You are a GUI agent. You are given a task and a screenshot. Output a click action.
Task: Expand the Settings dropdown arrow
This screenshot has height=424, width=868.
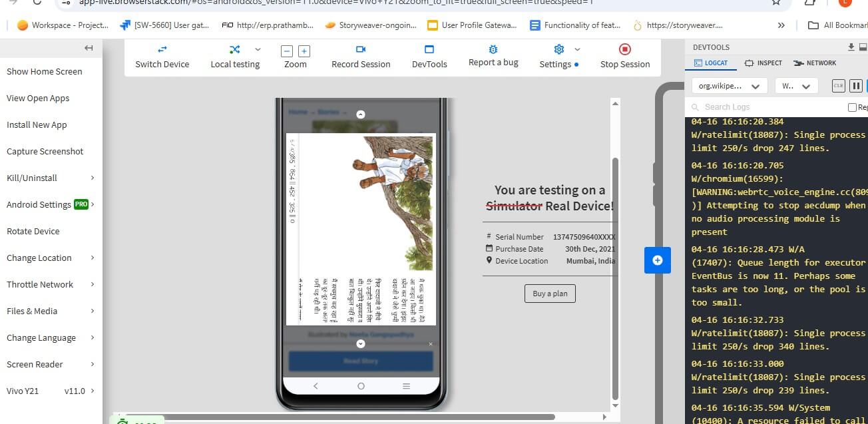click(x=577, y=49)
